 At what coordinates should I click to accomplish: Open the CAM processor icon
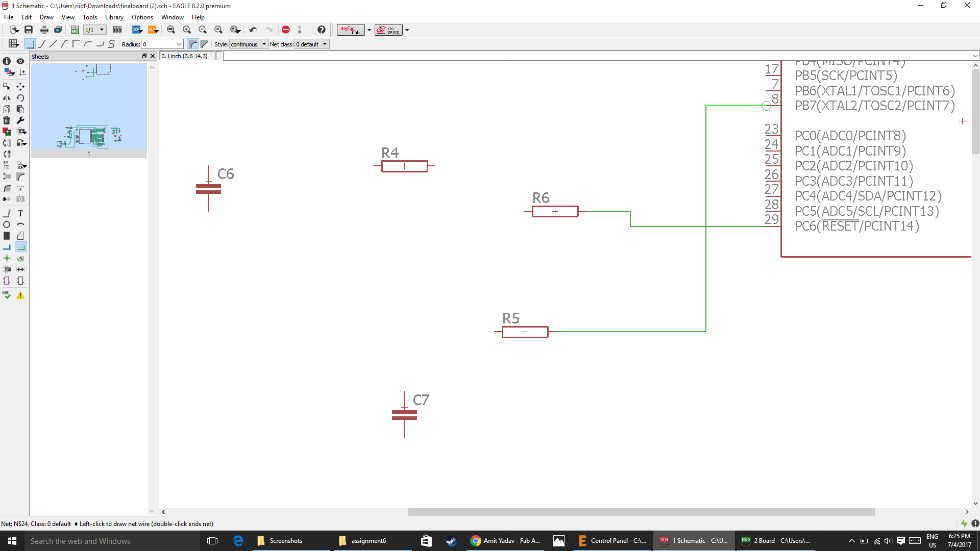pos(58,30)
